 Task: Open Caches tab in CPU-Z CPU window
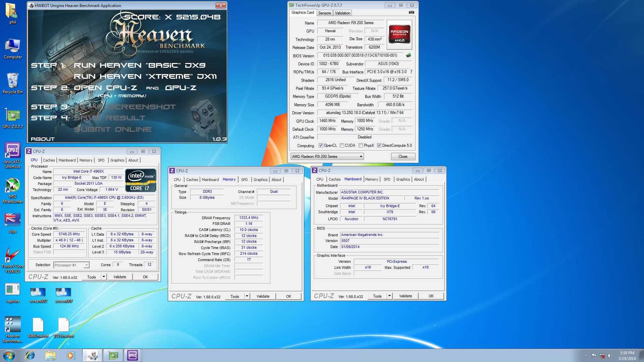tap(49, 160)
